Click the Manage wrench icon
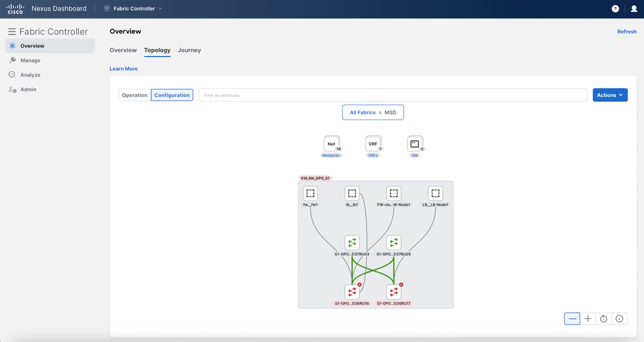Viewport: 644px width, 342px height. pyautogui.click(x=12, y=60)
